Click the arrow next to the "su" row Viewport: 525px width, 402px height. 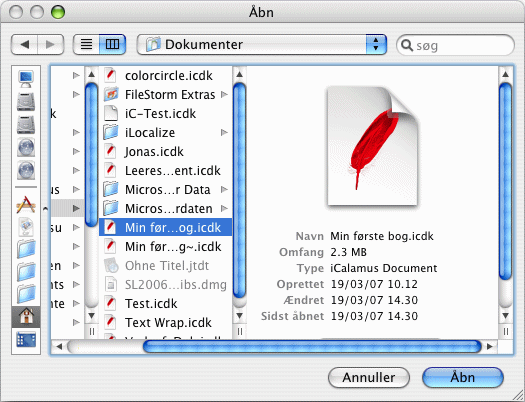76,228
